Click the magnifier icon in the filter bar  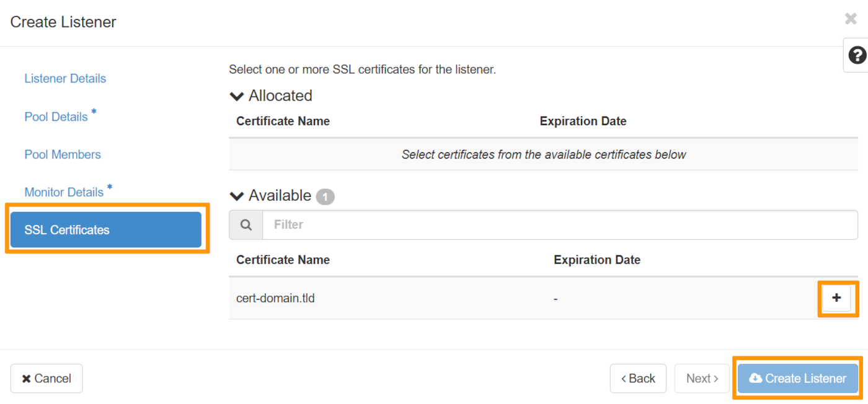(x=246, y=224)
